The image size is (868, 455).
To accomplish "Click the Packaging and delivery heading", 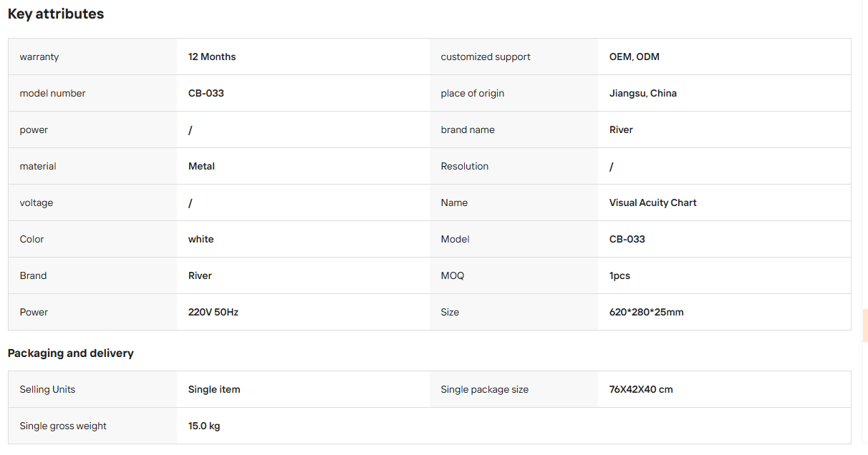I will tap(71, 353).
